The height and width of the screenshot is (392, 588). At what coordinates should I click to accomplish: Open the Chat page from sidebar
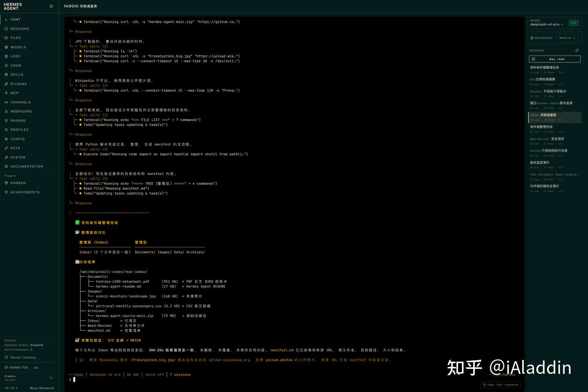point(29,20)
